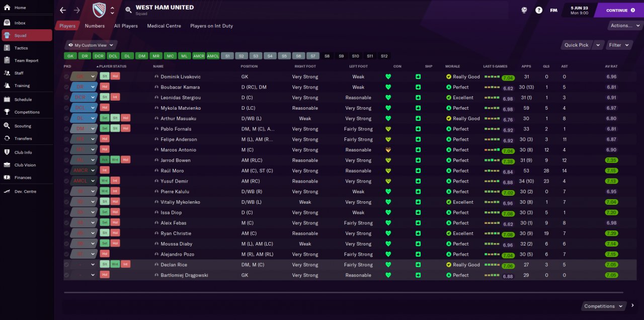Open the Team Report sidebar icon
The height and width of the screenshot is (320, 644).
(7, 61)
